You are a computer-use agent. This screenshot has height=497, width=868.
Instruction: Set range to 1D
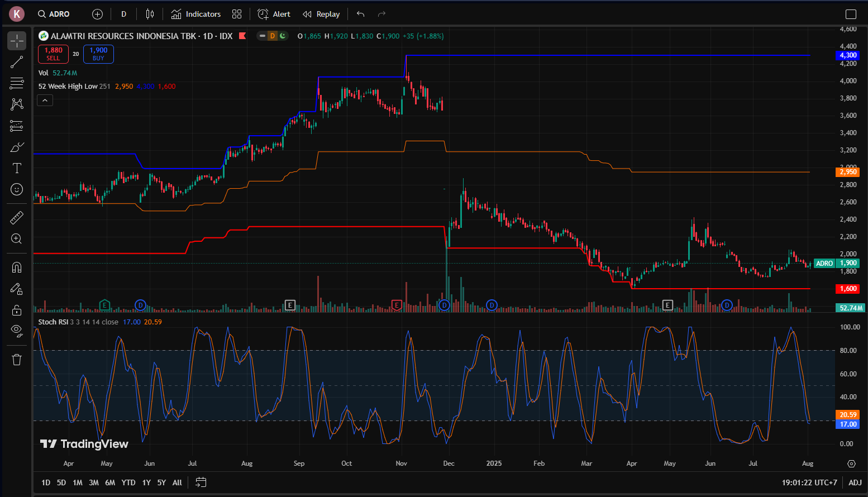[x=46, y=482]
